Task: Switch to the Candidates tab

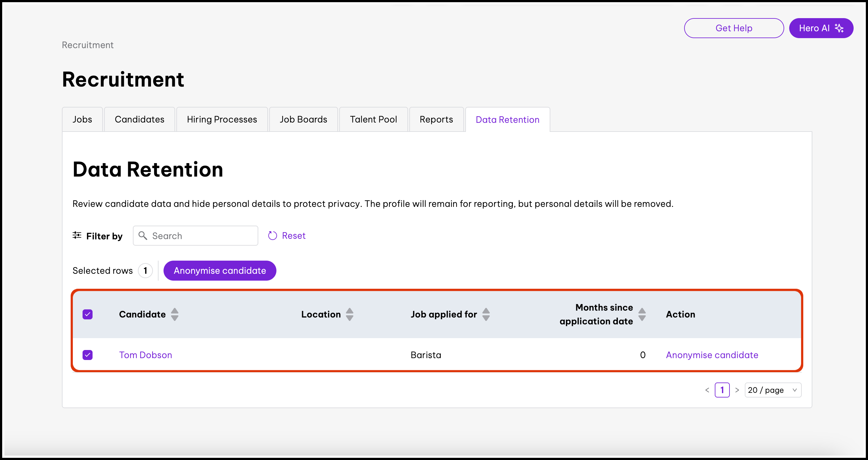Action: pyautogui.click(x=139, y=120)
